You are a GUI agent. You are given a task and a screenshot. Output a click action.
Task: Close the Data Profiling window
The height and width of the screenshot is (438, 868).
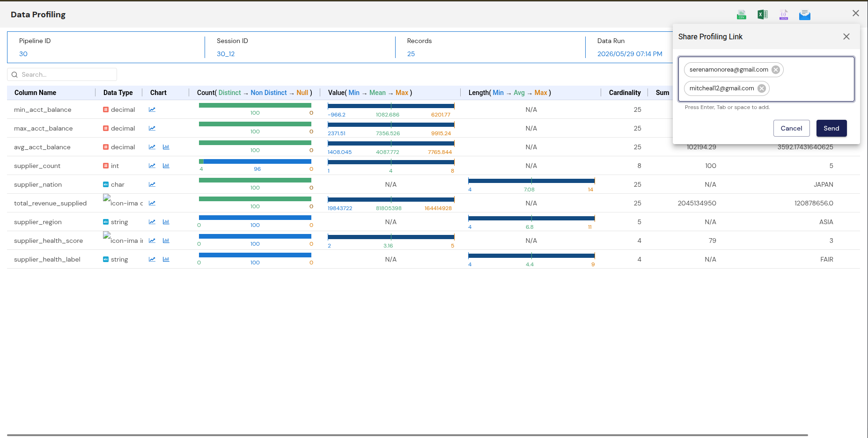(856, 13)
